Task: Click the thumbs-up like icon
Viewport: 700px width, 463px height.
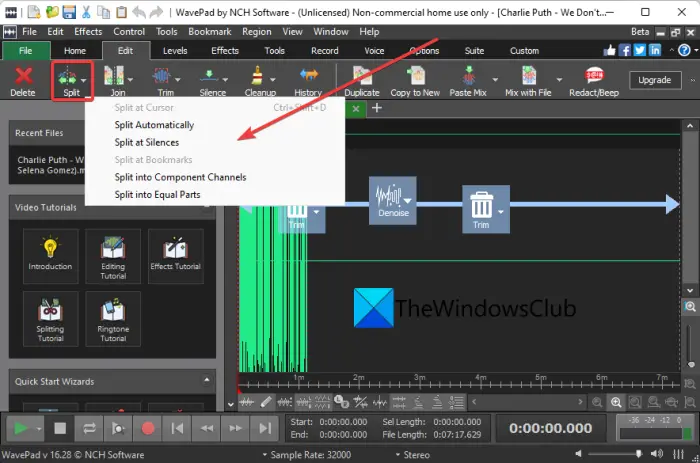Action: point(609,50)
